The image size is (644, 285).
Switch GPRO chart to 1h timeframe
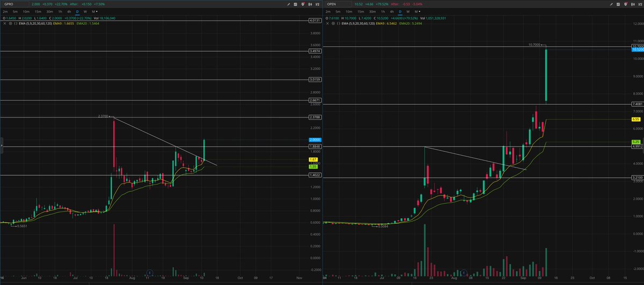pyautogui.click(x=60, y=11)
